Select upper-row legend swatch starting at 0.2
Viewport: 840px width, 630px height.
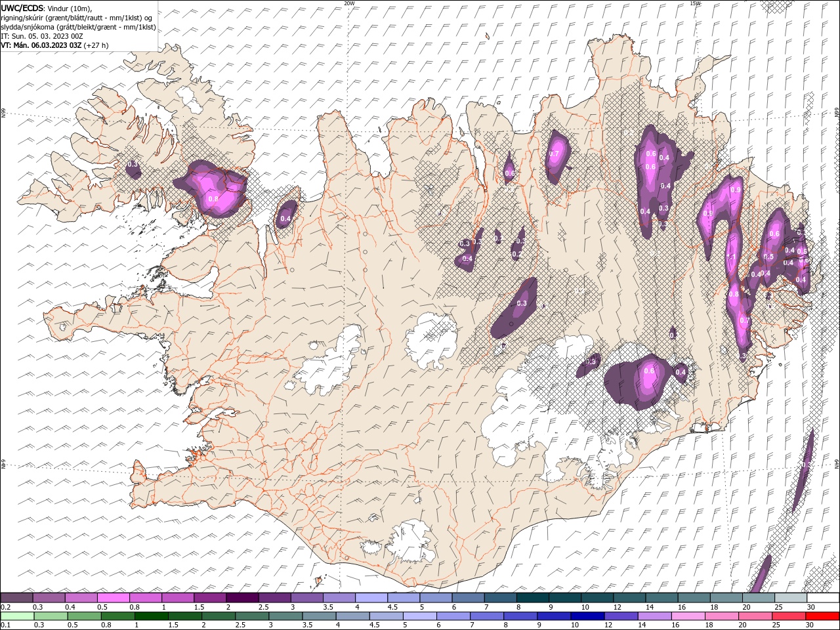16,598
